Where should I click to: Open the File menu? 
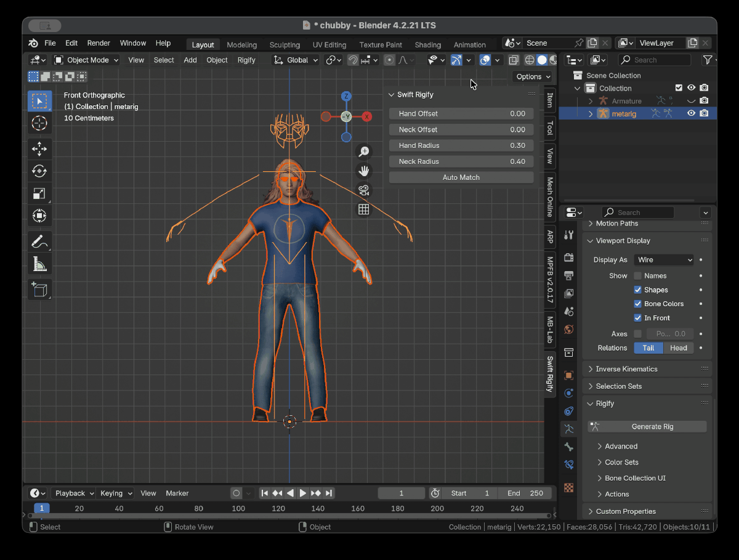[x=50, y=43]
